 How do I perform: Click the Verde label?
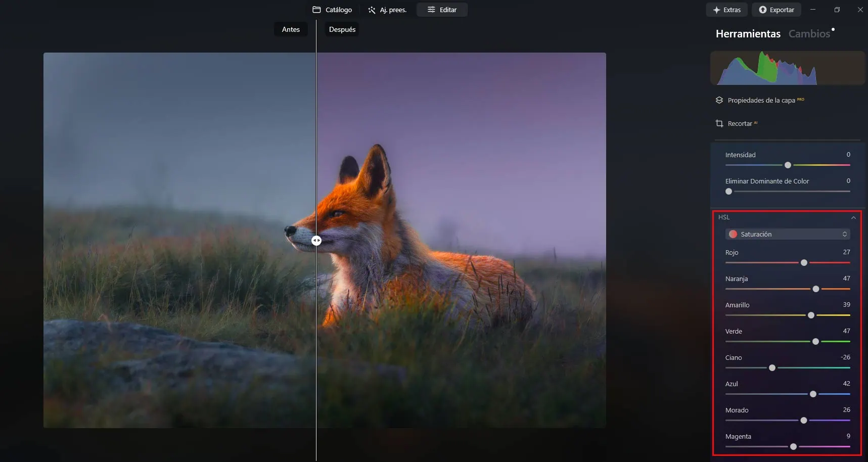[x=734, y=332]
